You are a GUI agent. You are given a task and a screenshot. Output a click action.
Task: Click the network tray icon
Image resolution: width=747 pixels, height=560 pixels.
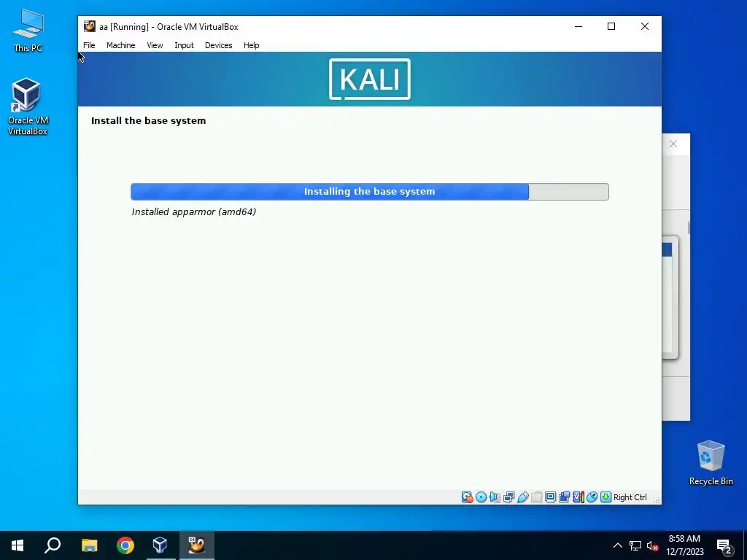pyautogui.click(x=635, y=545)
